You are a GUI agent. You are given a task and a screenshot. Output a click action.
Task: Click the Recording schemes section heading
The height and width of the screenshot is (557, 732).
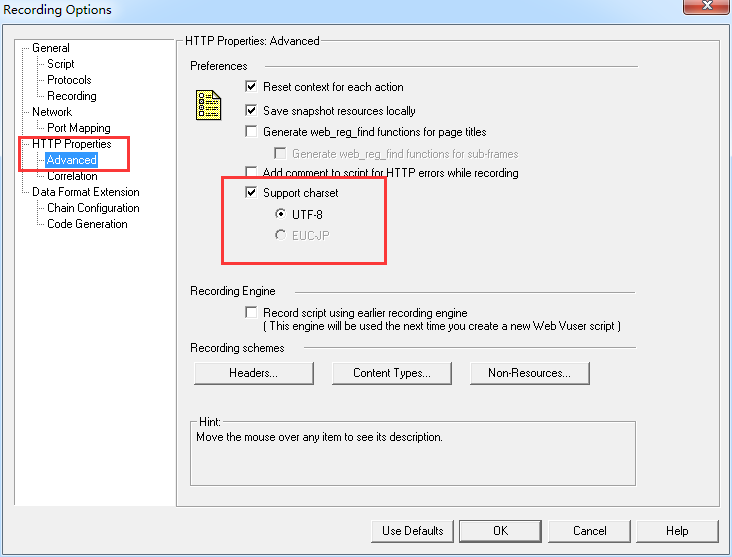(x=237, y=348)
